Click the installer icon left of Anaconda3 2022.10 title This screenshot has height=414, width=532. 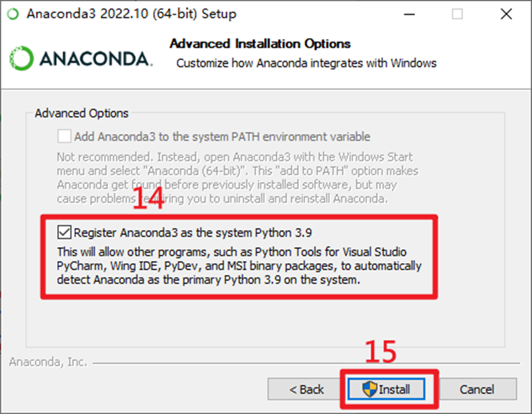tap(13, 13)
